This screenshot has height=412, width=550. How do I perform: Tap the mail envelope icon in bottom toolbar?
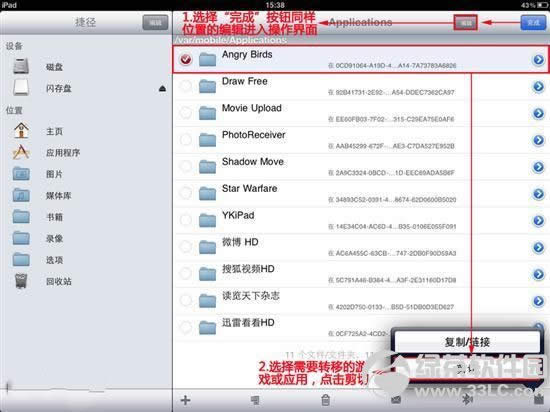pos(396,400)
